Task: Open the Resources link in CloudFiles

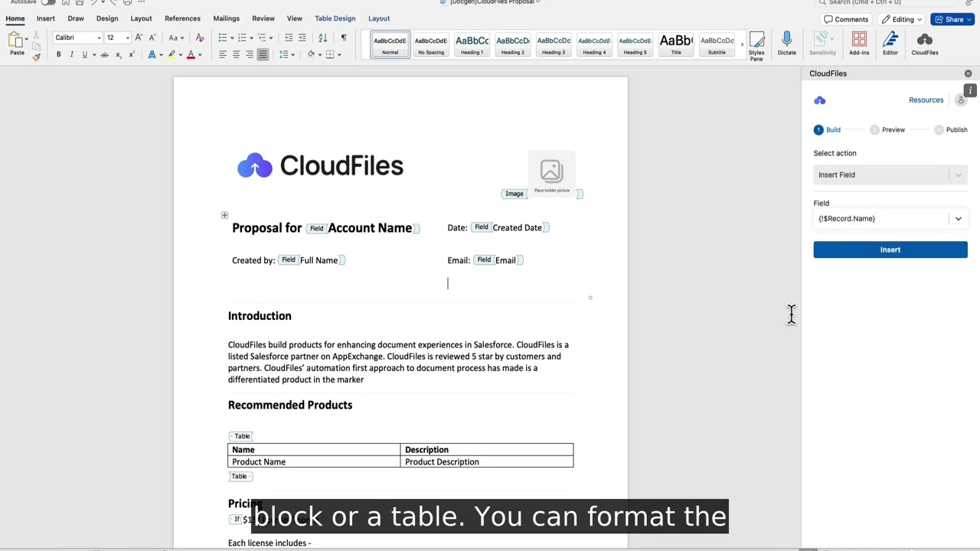Action: pyautogui.click(x=926, y=100)
